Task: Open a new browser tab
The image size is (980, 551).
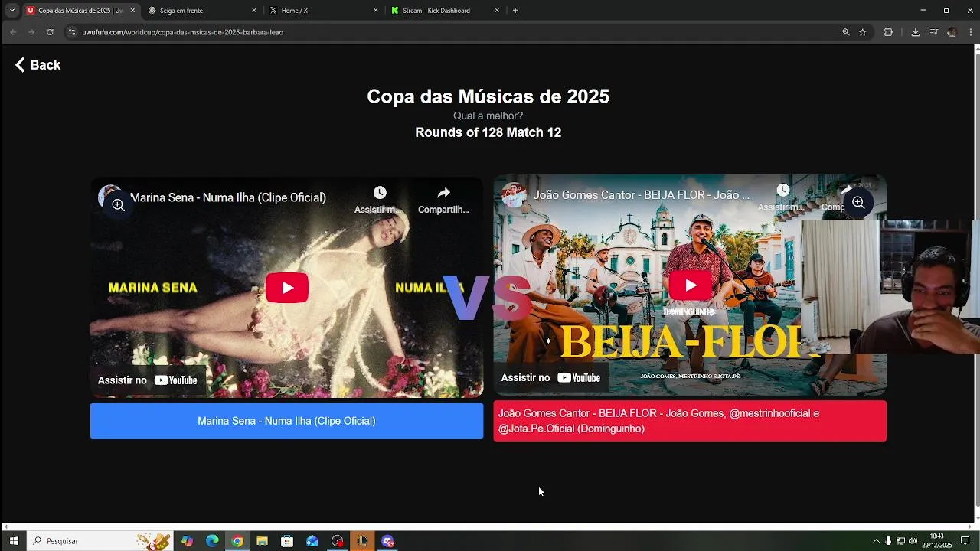Action: coord(515,11)
